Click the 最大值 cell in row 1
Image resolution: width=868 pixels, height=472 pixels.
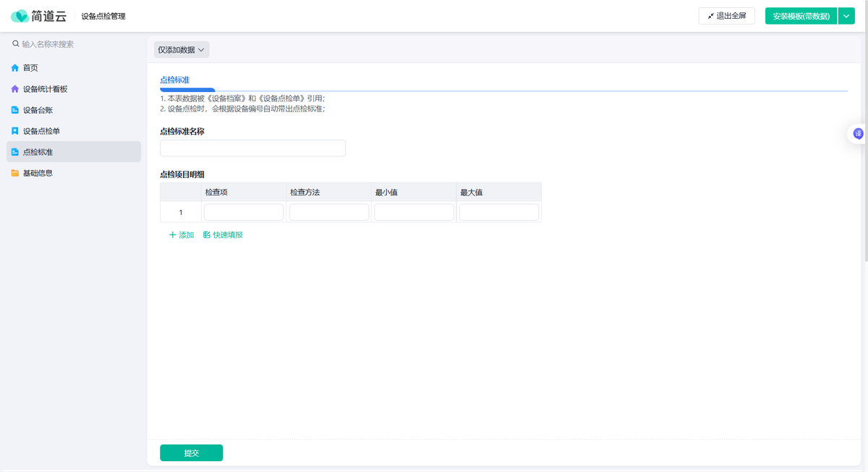tap(499, 212)
